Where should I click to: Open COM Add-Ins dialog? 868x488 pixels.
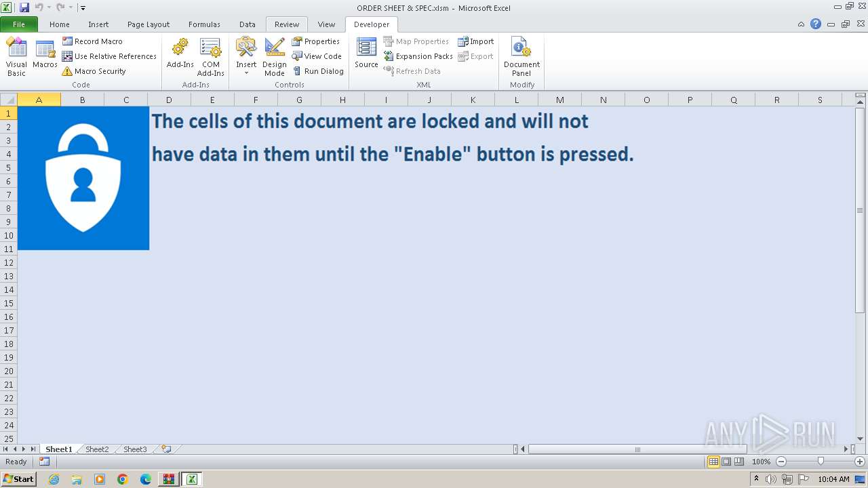pos(211,57)
